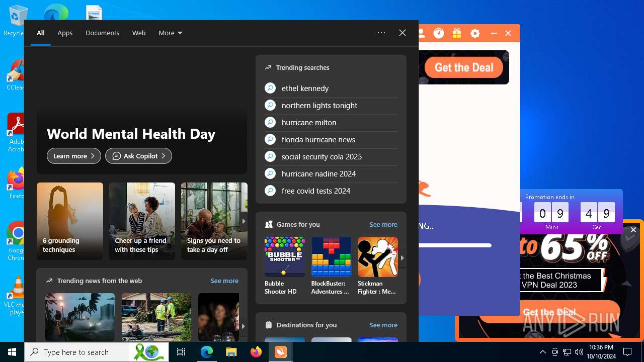
Task: Switch to the Apps search tab
Action: [x=65, y=33]
